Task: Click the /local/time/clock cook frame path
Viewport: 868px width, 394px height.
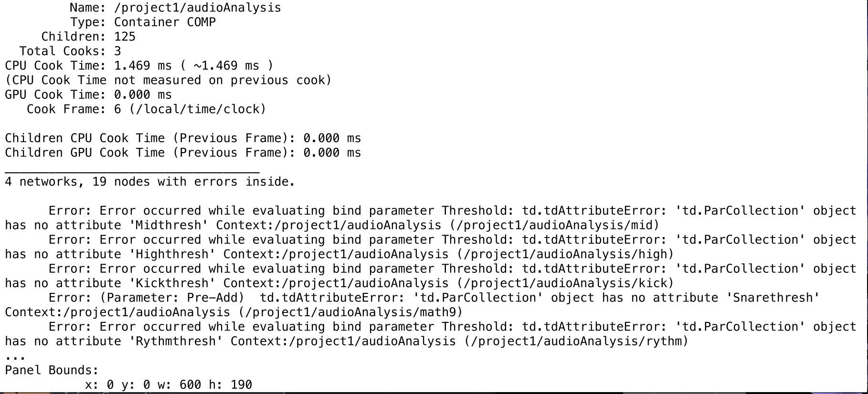Action: click(x=198, y=109)
